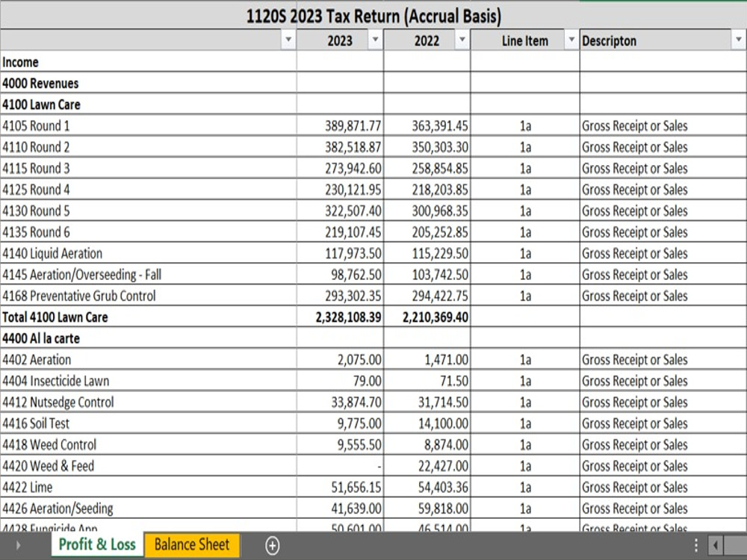Click the horizontal scrollbar left arrow

point(716,546)
